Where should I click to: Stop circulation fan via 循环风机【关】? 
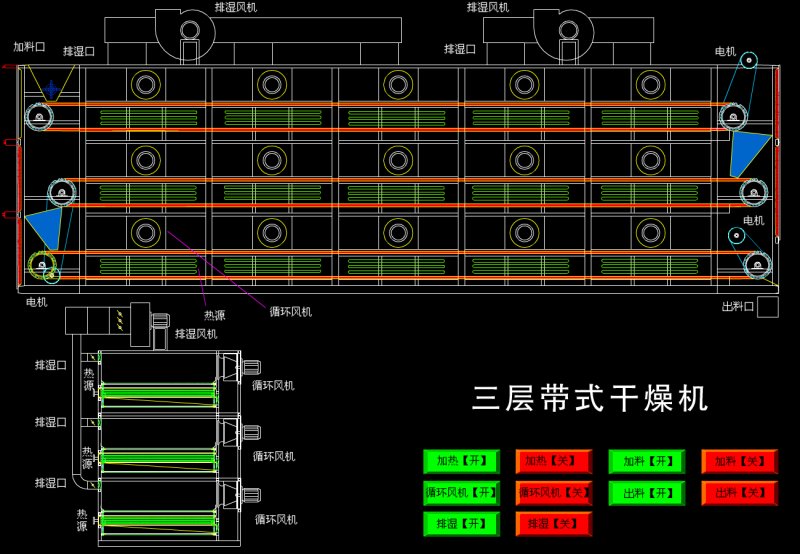pos(554,492)
